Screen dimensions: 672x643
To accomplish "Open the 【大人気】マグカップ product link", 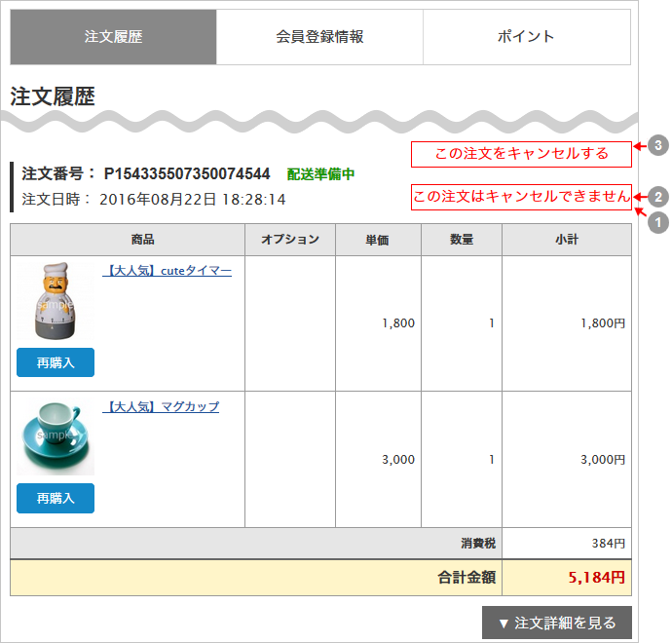I will coord(162,406).
